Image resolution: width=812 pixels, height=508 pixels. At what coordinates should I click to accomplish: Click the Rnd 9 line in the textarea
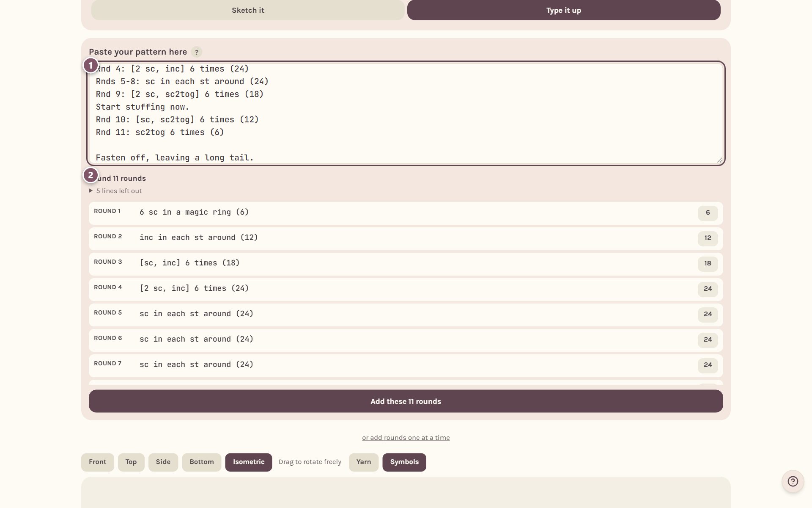point(180,94)
